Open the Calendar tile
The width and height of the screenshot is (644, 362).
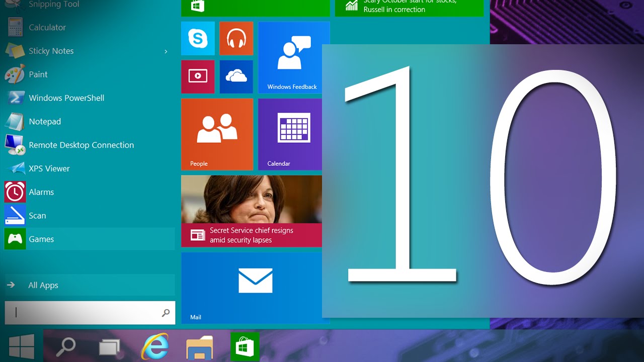pyautogui.click(x=290, y=134)
